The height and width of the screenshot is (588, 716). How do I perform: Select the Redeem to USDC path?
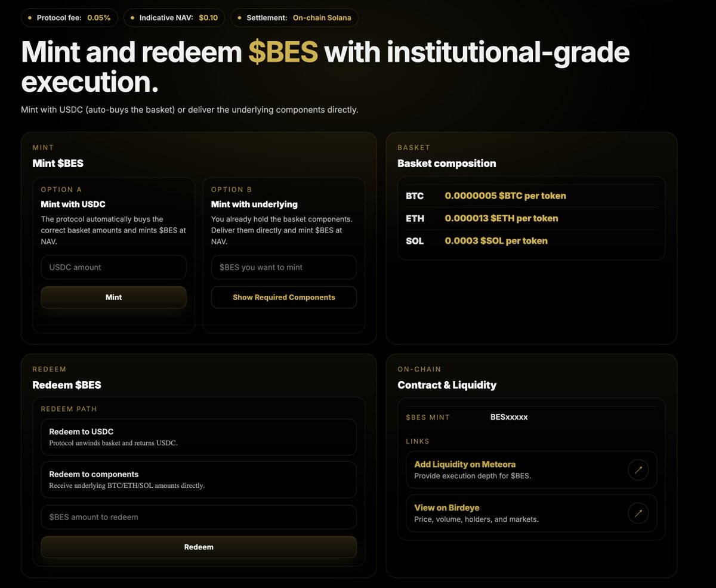[199, 437]
